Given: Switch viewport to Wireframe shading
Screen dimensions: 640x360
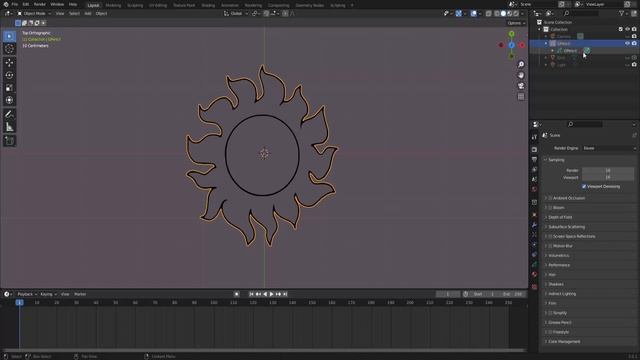Looking at the screenshot, I should tap(497, 13).
